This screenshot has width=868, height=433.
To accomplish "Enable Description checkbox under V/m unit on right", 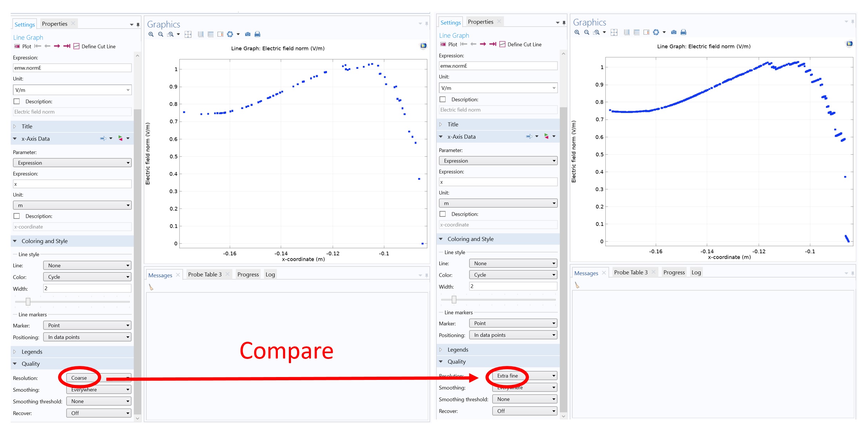I will pyautogui.click(x=443, y=99).
